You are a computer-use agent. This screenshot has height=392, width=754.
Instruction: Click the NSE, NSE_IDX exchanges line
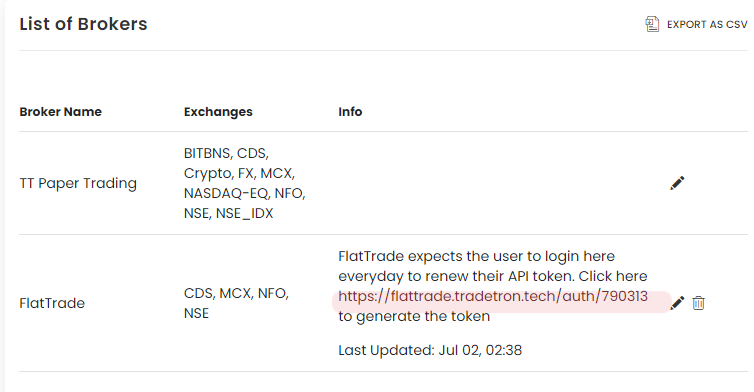[228, 213]
